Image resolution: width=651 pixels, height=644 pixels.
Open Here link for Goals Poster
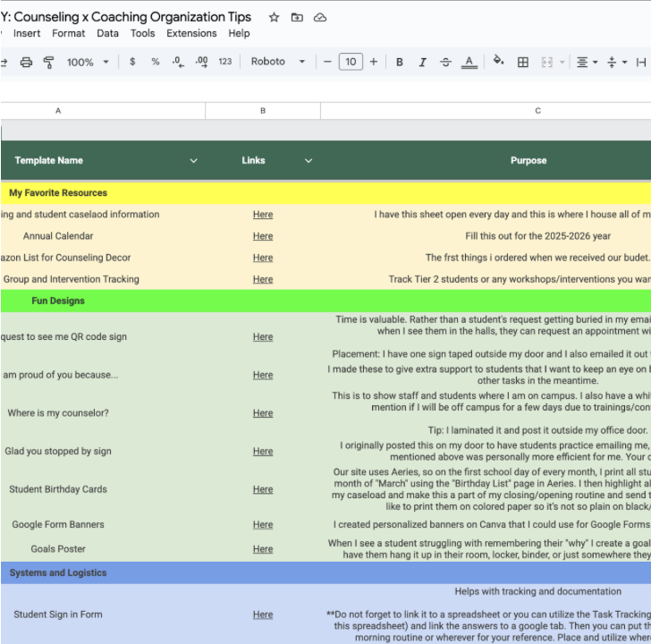pyautogui.click(x=263, y=549)
